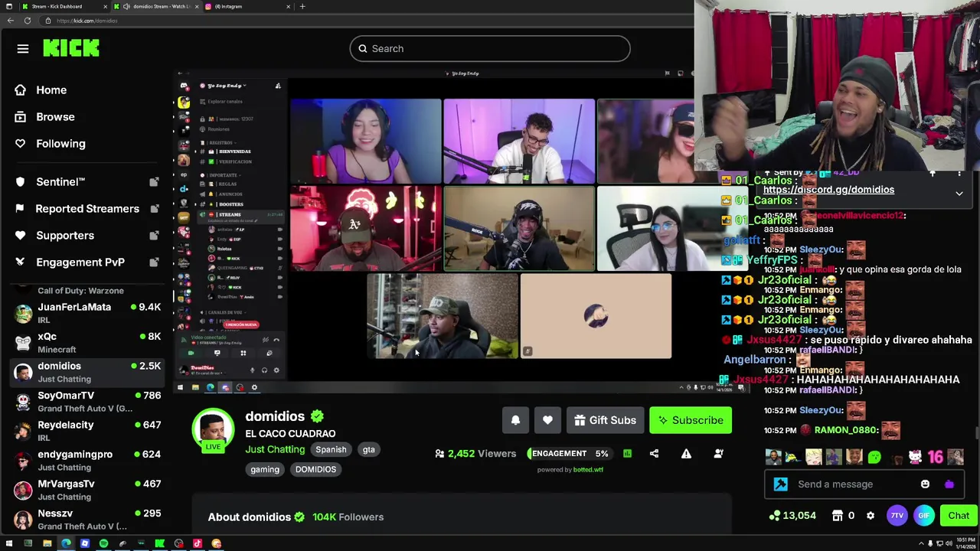Screen dimensions: 980x551
Task: Click the KICK logo
Action: tap(71, 48)
